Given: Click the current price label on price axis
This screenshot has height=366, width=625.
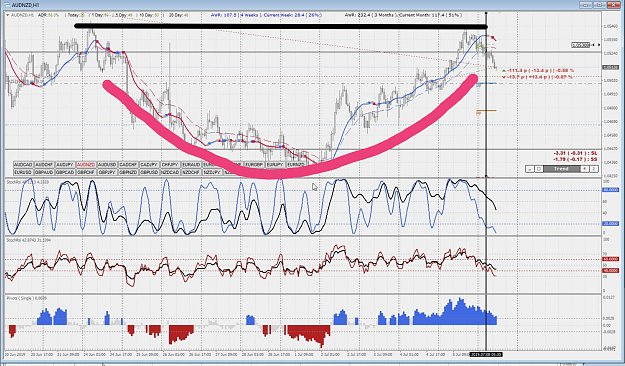Looking at the screenshot, I should tap(611, 67).
